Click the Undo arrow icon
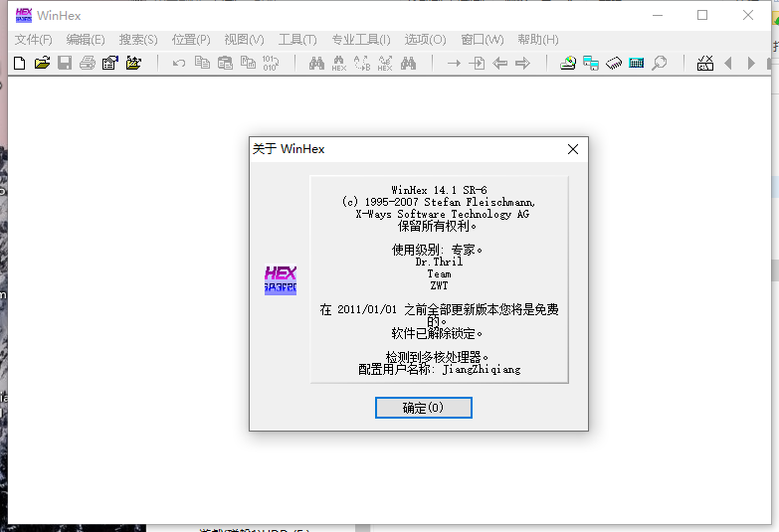Image resolution: width=779 pixels, height=532 pixels. (x=179, y=63)
